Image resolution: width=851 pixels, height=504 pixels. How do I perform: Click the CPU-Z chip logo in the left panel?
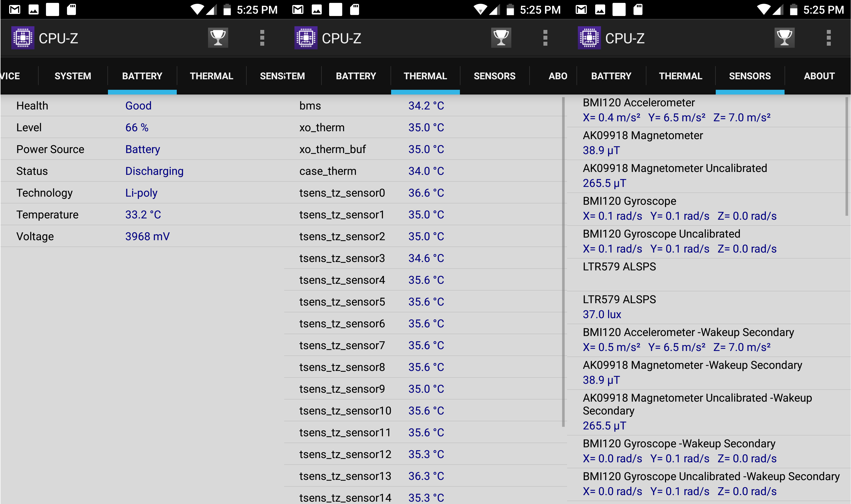tap(23, 38)
